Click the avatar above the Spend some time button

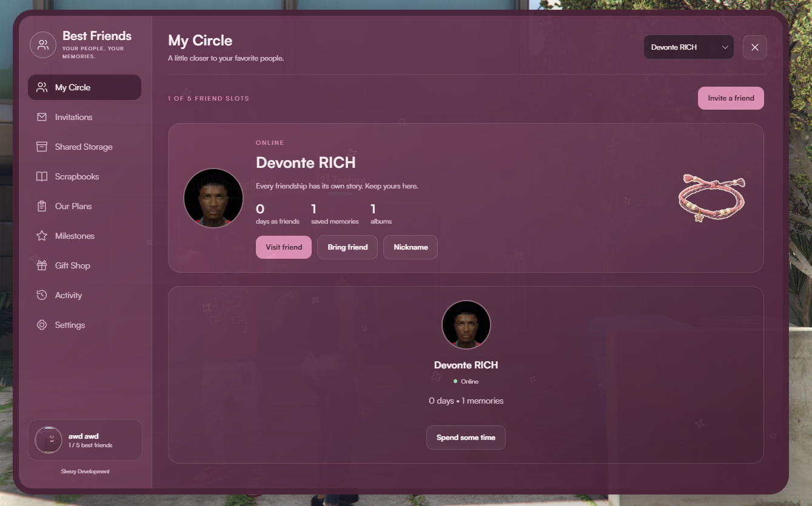(466, 325)
